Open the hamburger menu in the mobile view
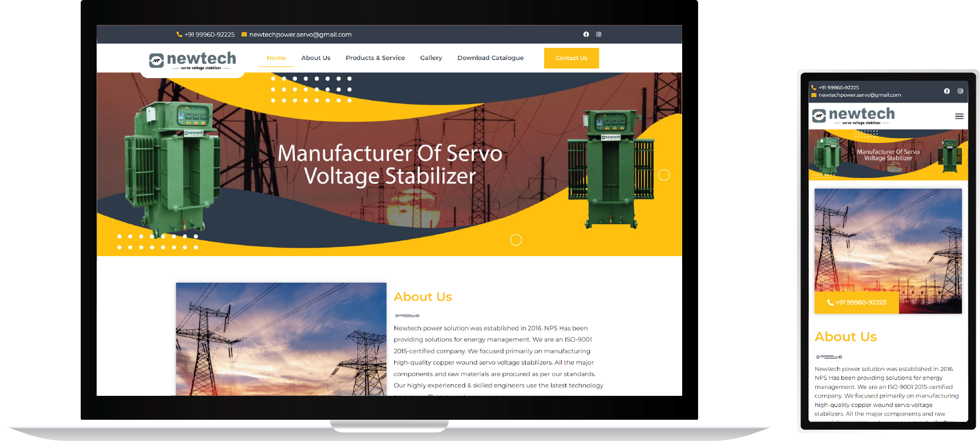Screen dimensions: 980x441 pos(959,116)
